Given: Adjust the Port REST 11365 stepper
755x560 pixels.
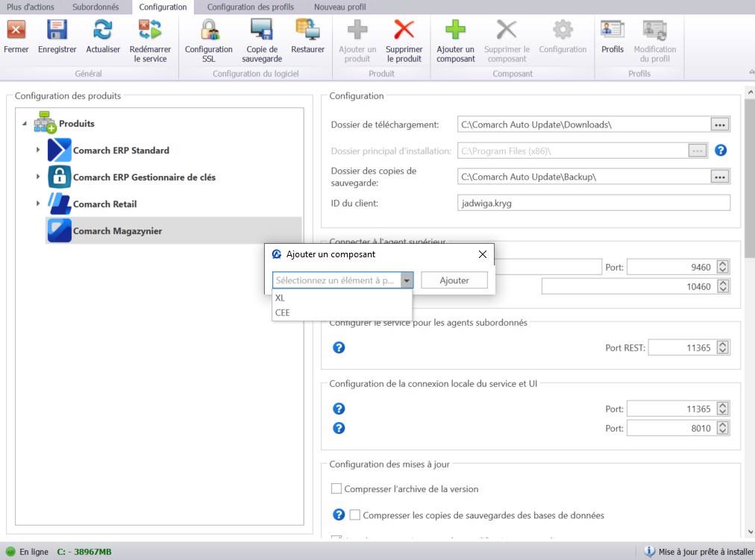Looking at the screenshot, I should [x=722, y=347].
